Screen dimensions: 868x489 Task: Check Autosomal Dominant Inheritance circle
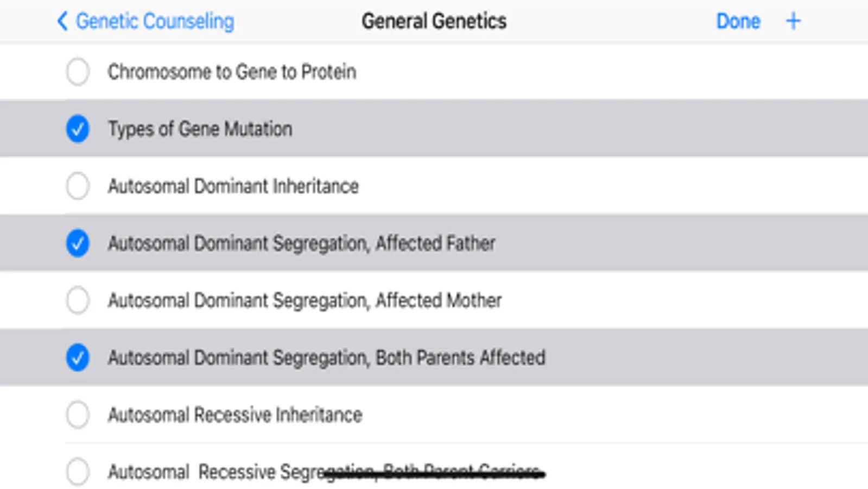tap(78, 186)
